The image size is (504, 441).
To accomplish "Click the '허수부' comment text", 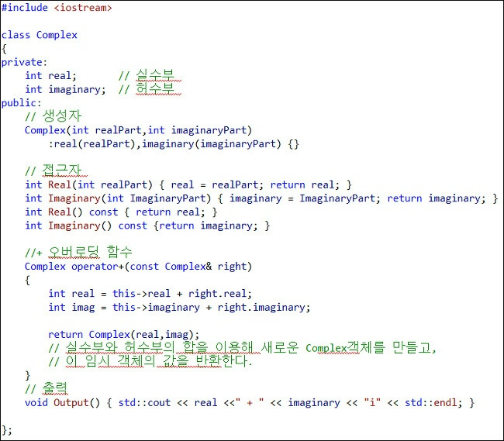I will (155, 88).
